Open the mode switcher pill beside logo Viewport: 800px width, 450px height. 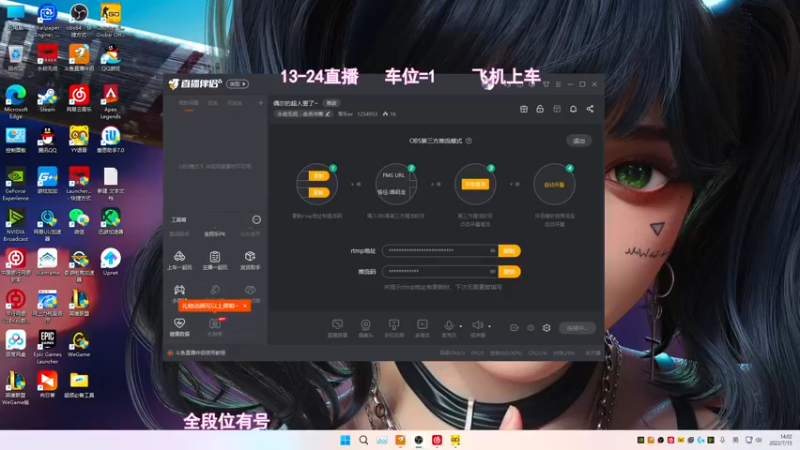pos(237,84)
